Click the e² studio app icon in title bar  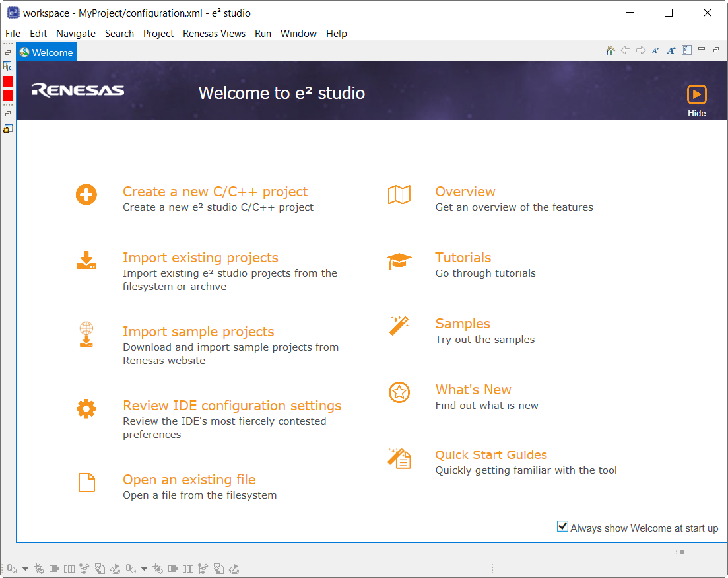click(x=13, y=13)
